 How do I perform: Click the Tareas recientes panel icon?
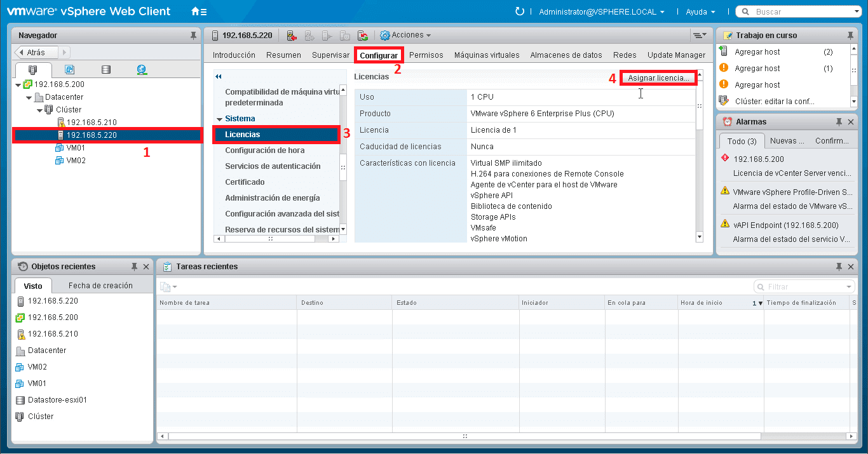click(166, 267)
